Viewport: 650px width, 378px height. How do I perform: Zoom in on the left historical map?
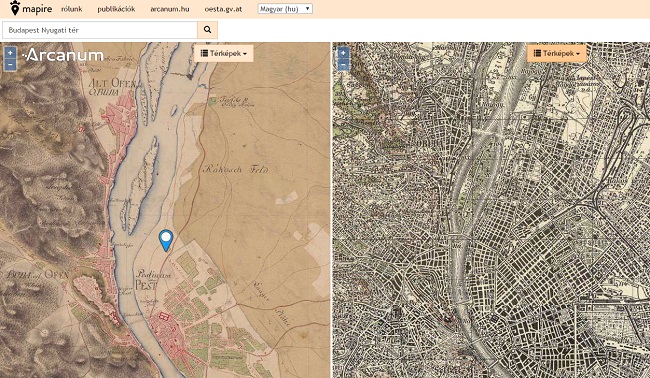point(10,52)
